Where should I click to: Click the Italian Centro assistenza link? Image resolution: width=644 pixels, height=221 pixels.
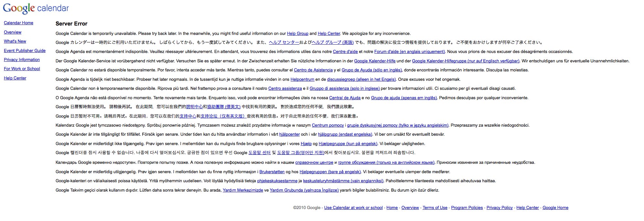[285, 89]
